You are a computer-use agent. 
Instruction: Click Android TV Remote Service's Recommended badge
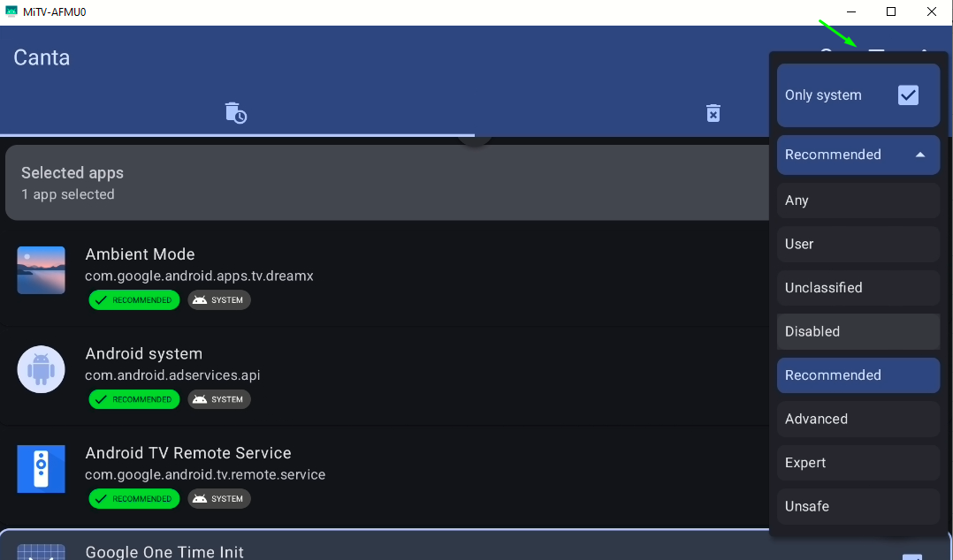pyautogui.click(x=134, y=499)
